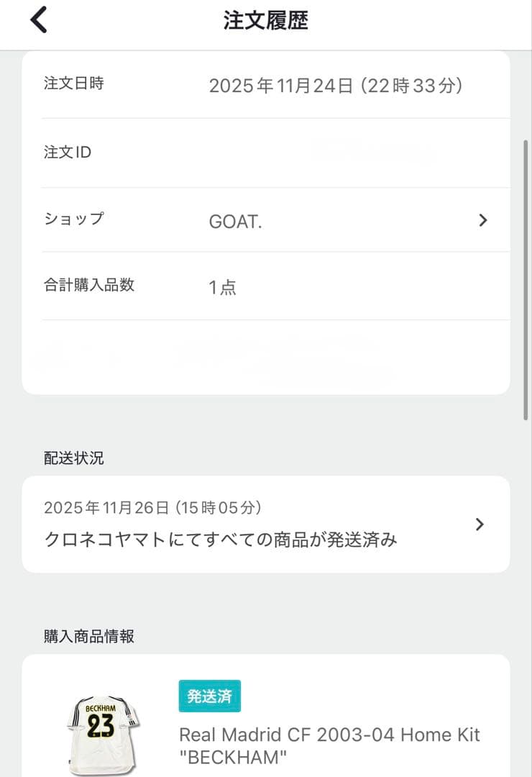532x777 pixels.
Task: Expand the delivery status details chevron
Action: click(x=480, y=524)
